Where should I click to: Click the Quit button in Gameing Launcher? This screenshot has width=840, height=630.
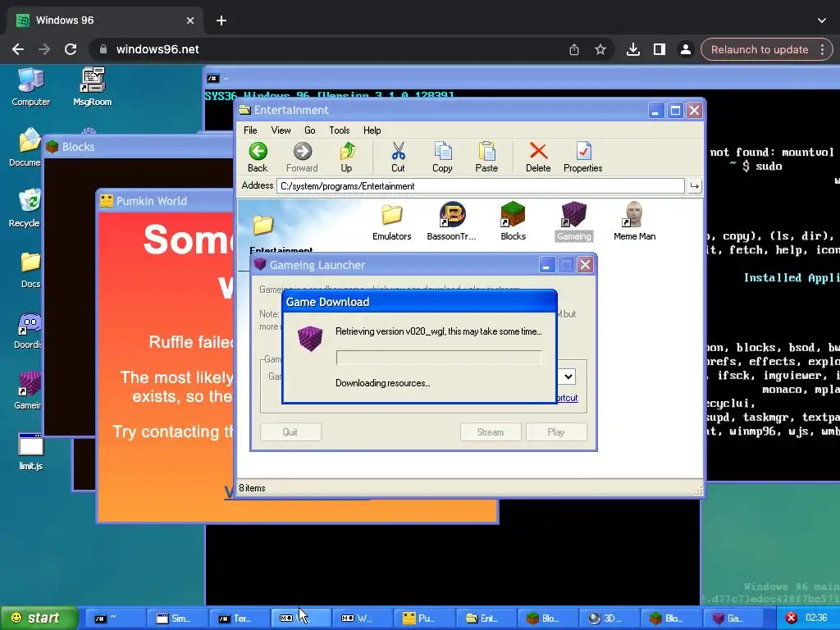[290, 431]
